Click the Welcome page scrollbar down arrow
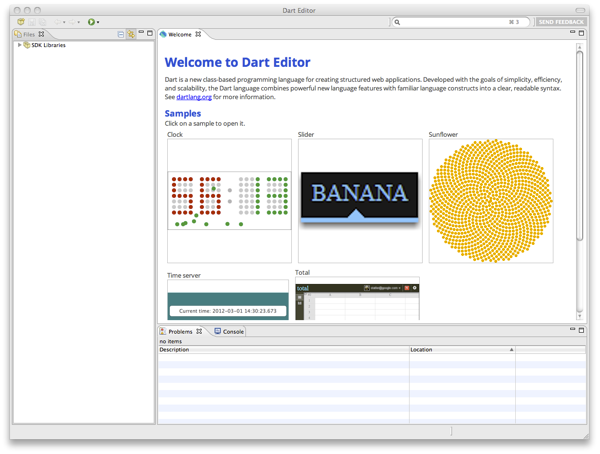This screenshot has width=600, height=454. pos(580,316)
